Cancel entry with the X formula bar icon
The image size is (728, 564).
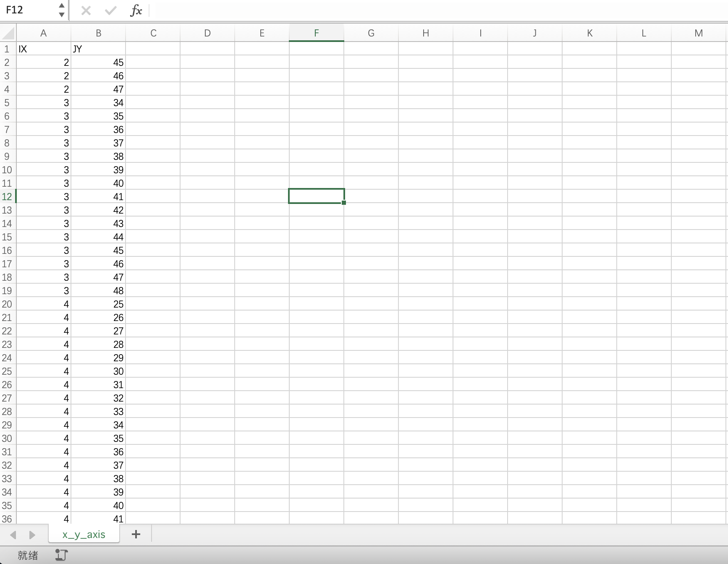86,10
